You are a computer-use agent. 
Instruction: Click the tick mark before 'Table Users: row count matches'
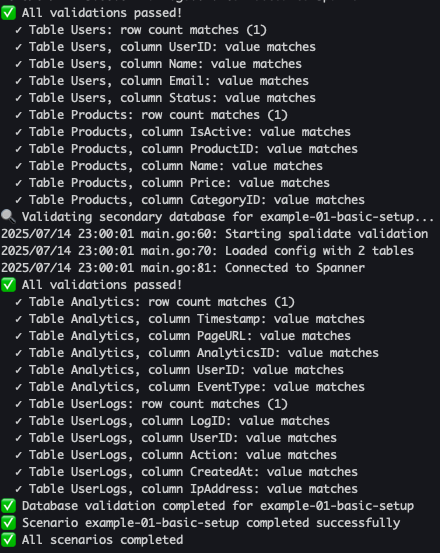click(18, 30)
